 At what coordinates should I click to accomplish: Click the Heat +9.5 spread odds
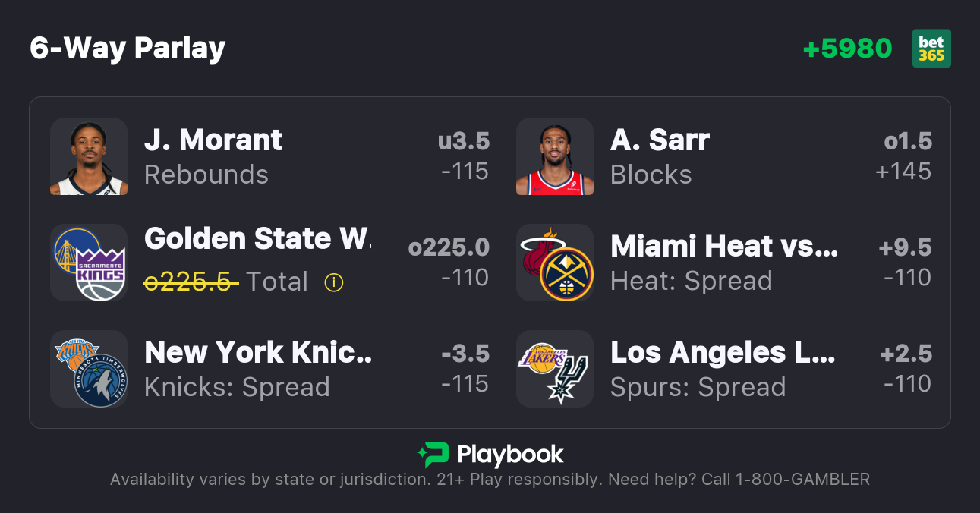pyautogui.click(x=905, y=263)
